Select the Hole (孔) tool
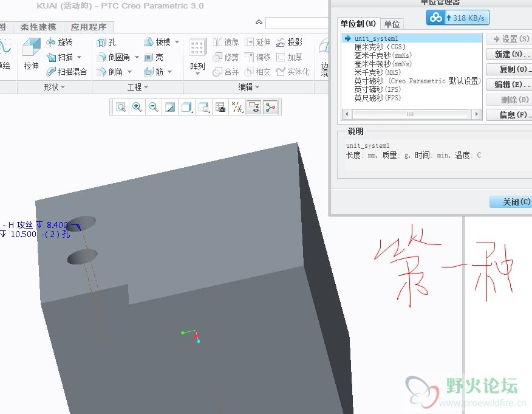 pos(106,42)
